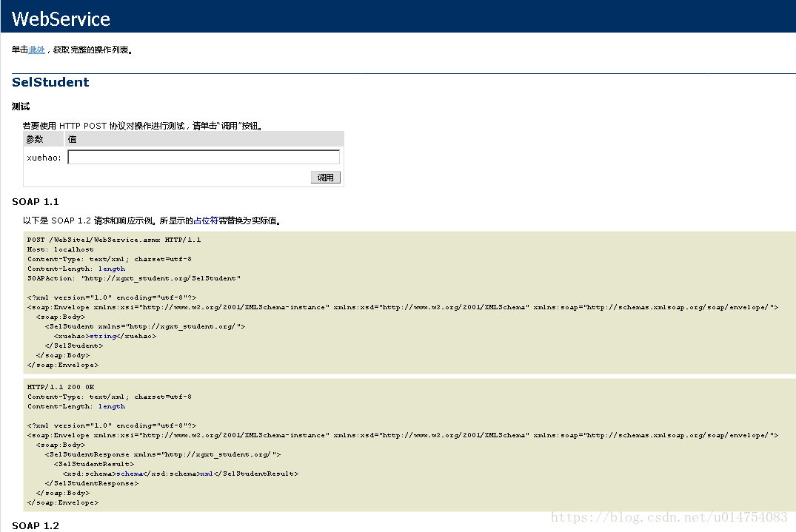The width and height of the screenshot is (796, 532).
Task: Click the SOAPAction header line
Action: 134,278
